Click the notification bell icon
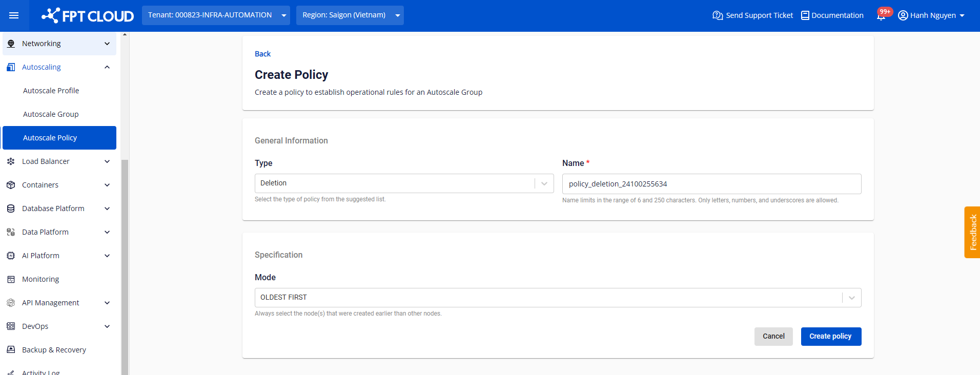The height and width of the screenshot is (375, 980). coord(881,16)
